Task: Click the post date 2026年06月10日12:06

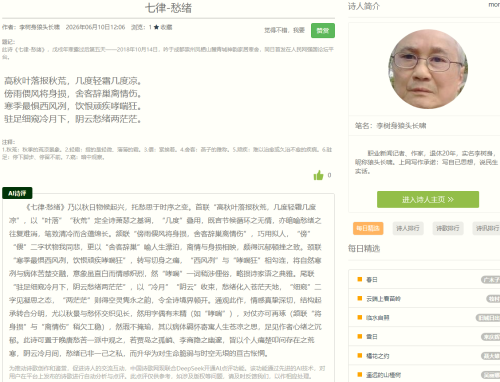Action: pyautogui.click(x=95, y=27)
